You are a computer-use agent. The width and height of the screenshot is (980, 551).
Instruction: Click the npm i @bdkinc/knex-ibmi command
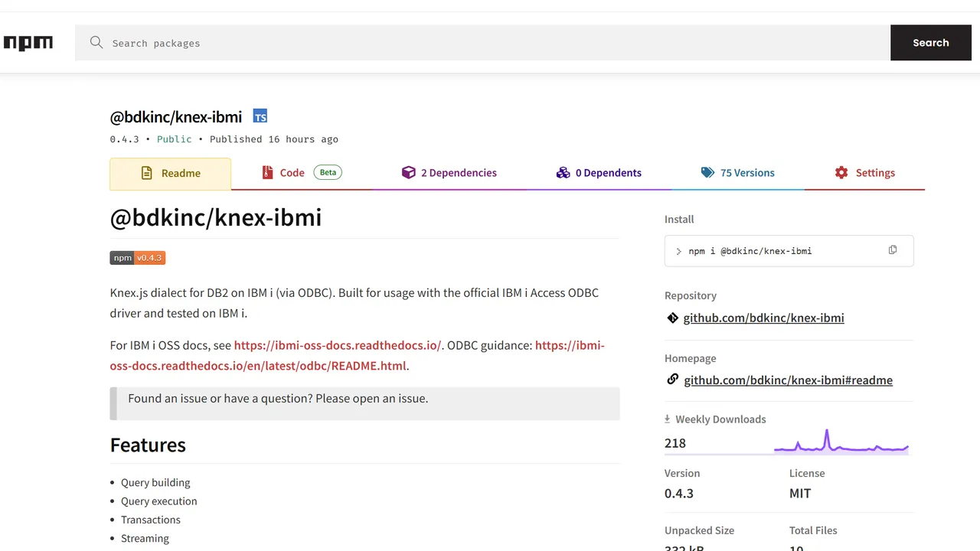point(750,251)
